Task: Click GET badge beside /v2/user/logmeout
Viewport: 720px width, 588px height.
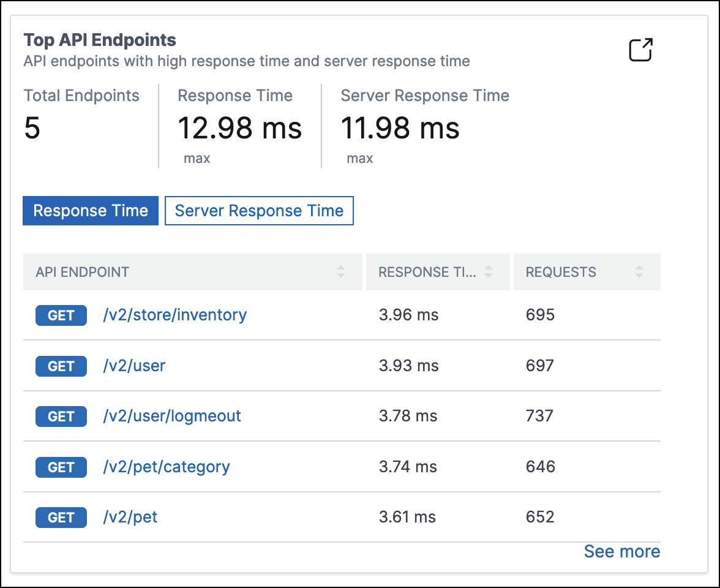Action: (x=61, y=417)
